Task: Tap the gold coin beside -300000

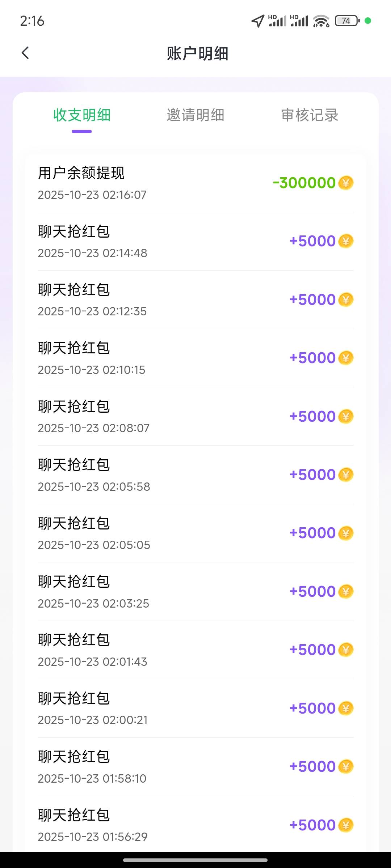Action: (346, 183)
